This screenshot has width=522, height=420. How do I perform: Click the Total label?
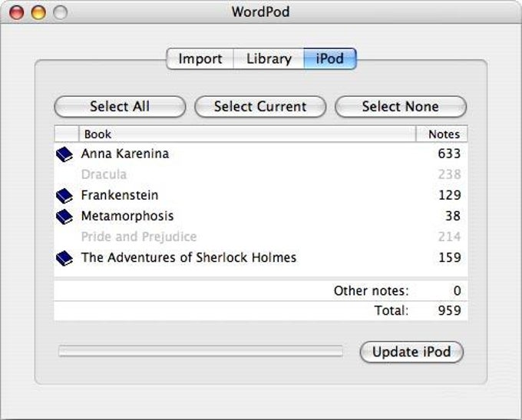click(391, 310)
